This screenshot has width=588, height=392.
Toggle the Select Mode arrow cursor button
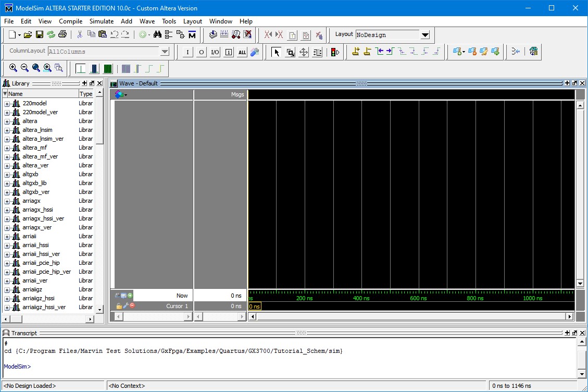pos(277,52)
